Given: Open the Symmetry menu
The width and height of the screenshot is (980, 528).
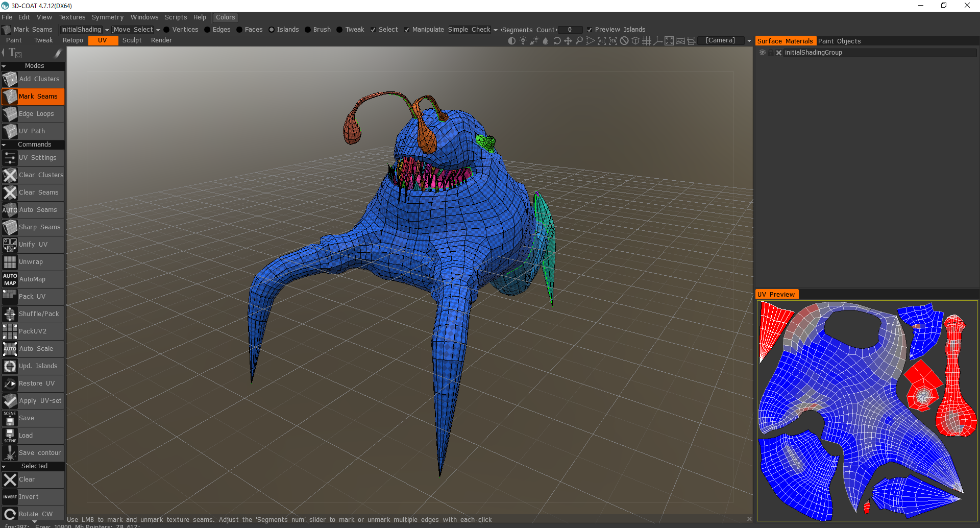Looking at the screenshot, I should point(108,17).
